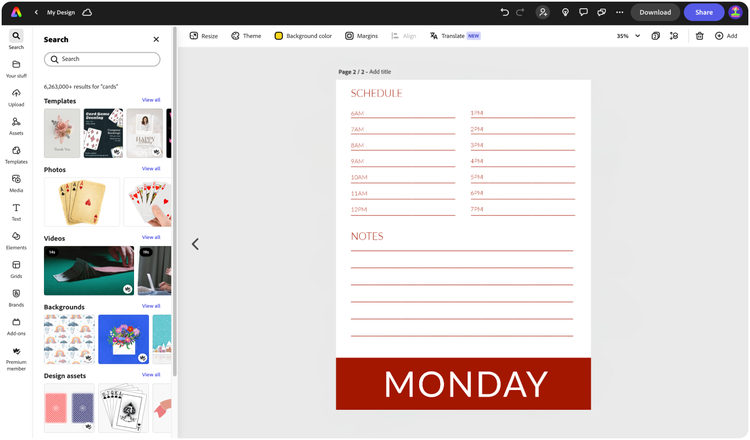Click the 7PM schedule line label
This screenshot has height=440, width=750.
[x=477, y=209]
